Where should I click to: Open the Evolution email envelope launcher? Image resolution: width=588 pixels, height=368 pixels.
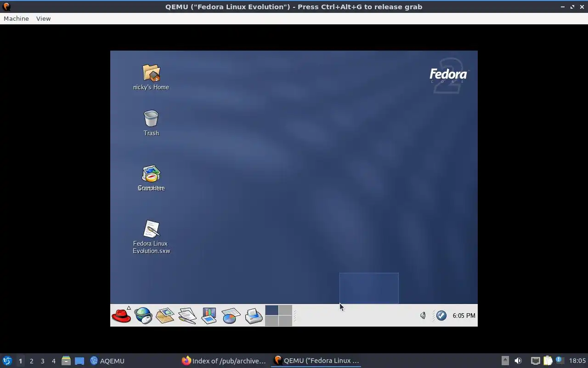(165, 316)
